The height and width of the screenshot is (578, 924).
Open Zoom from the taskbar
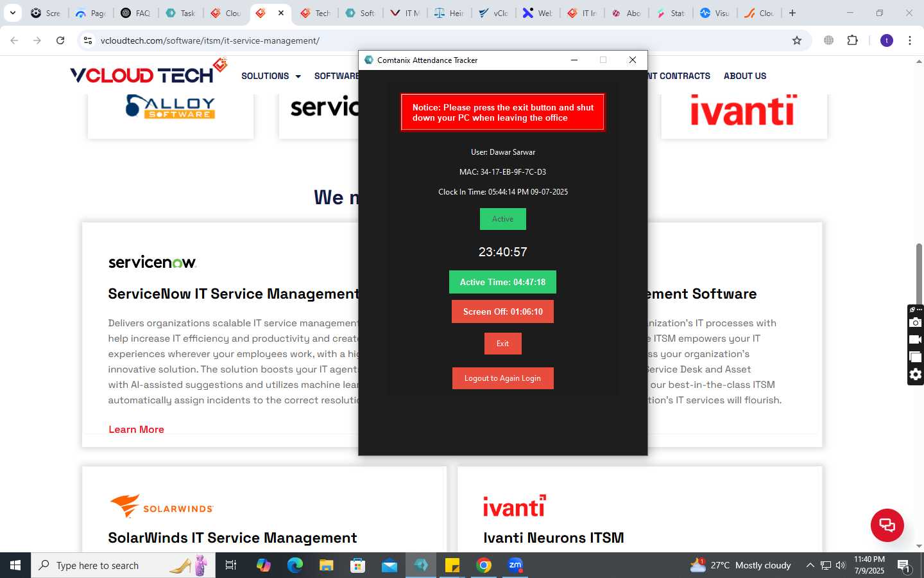[x=515, y=565]
